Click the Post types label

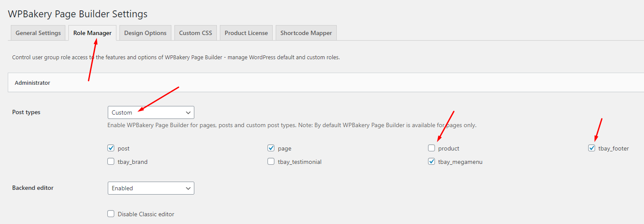(x=26, y=112)
